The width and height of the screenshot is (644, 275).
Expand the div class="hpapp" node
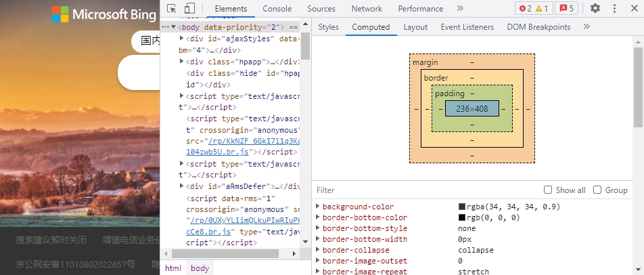point(181,62)
